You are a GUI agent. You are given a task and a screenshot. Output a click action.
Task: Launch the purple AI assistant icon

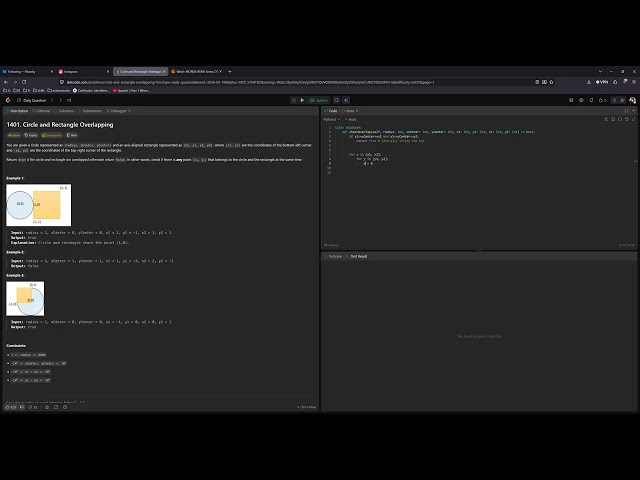[x=346, y=100]
